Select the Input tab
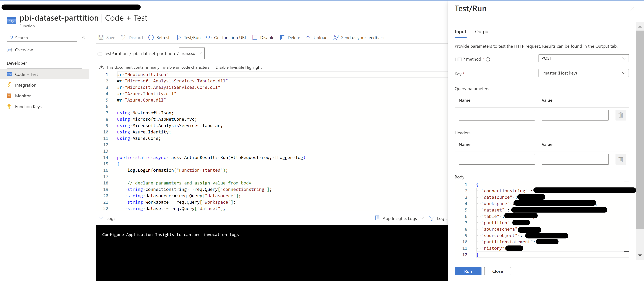The width and height of the screenshot is (644, 281). click(461, 32)
